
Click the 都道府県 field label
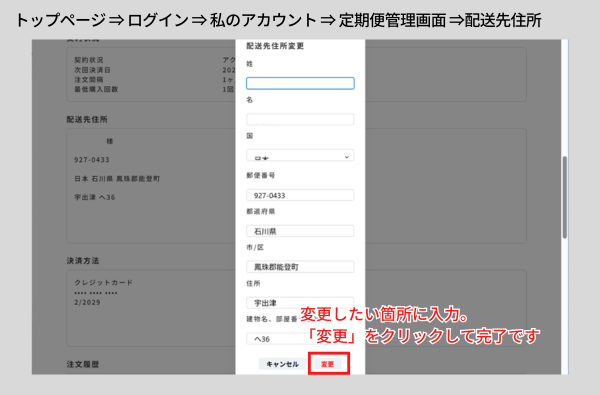pyautogui.click(x=261, y=211)
